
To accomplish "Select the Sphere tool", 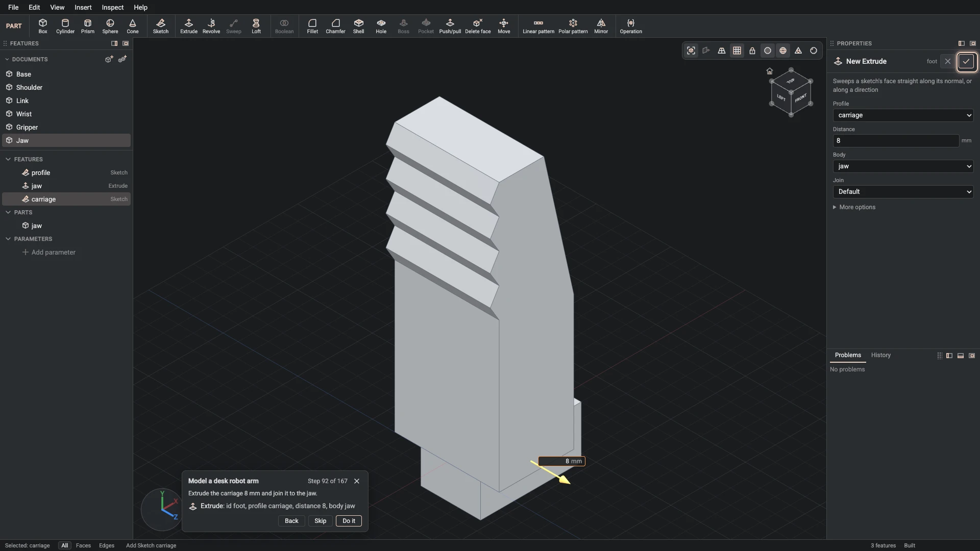I will (x=110, y=26).
